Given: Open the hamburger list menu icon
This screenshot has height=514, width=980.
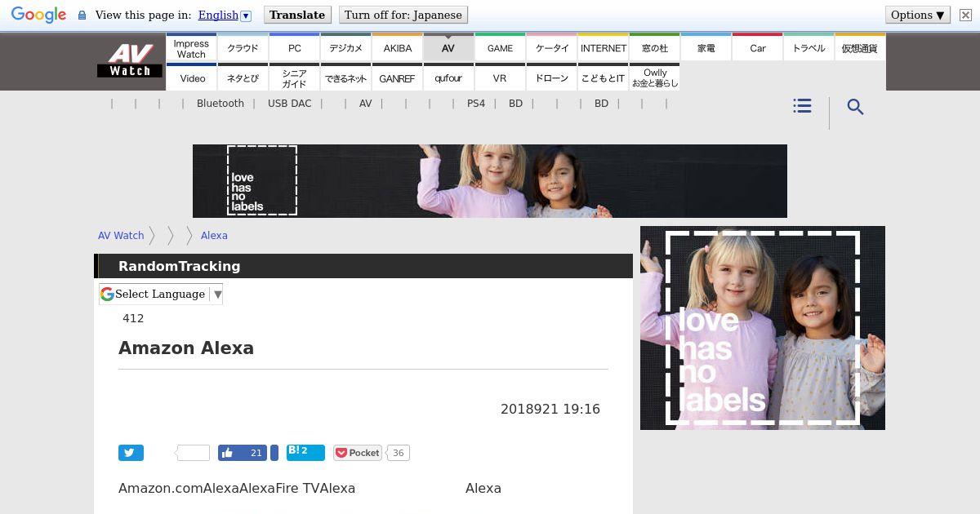Looking at the screenshot, I should click(x=802, y=106).
